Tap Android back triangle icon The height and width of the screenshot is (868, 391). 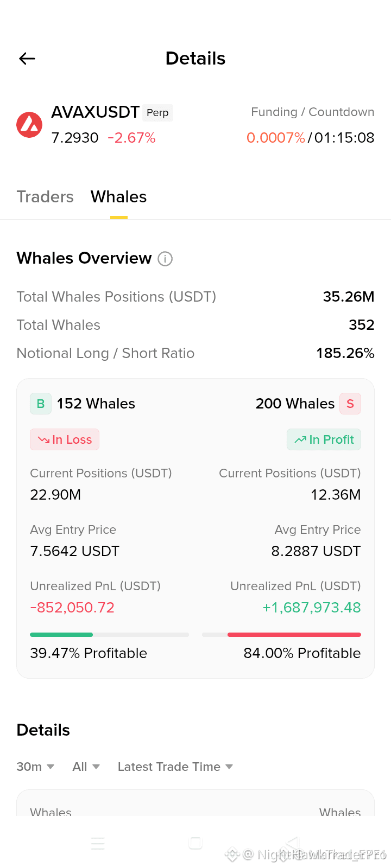(291, 843)
